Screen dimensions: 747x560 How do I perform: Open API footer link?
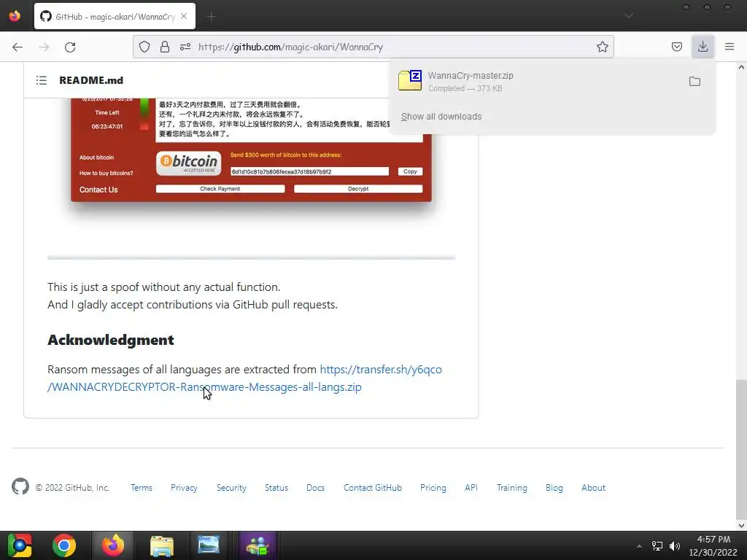tap(471, 488)
